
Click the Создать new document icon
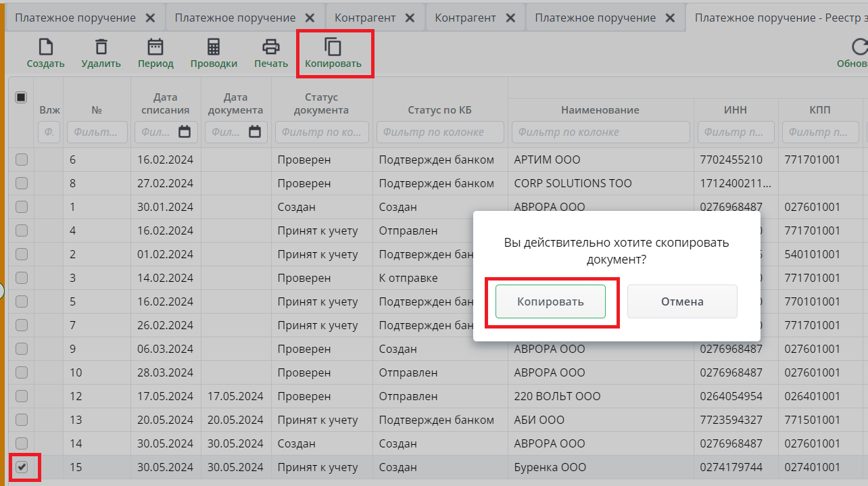click(x=45, y=47)
